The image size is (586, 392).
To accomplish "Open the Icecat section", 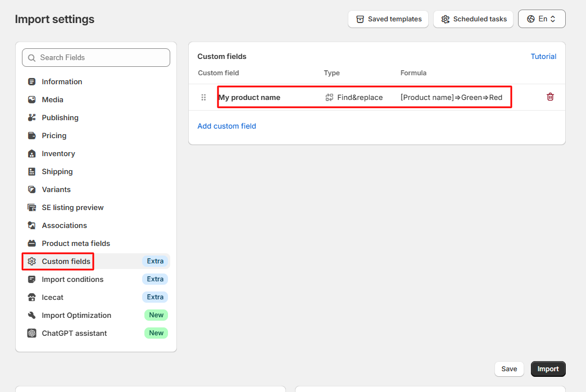I will (96, 297).
